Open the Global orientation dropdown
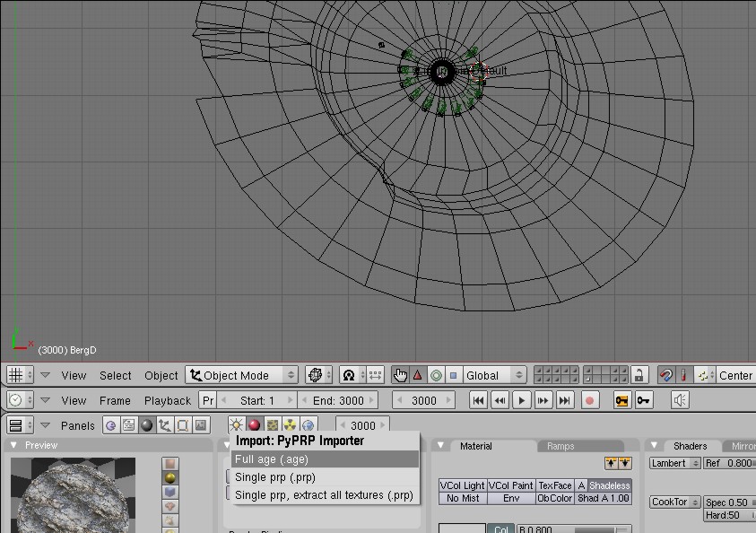Viewport: 756px width, 533px height. click(x=494, y=375)
